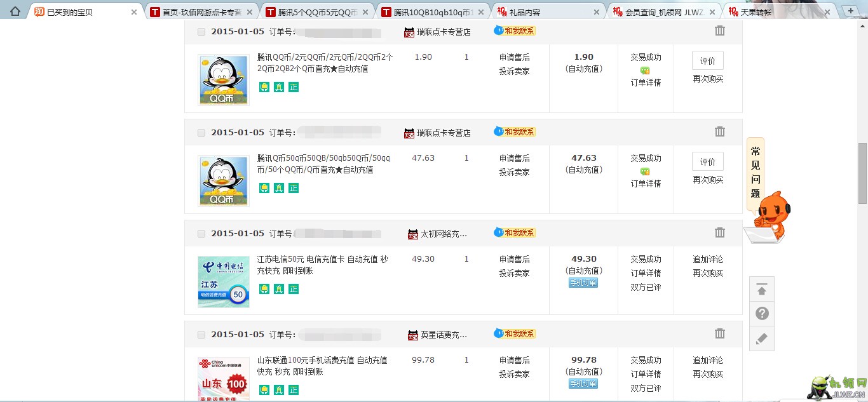This screenshot has width=868, height=402.
Task: Click the page vertical scrollbar thumb
Action: pyautogui.click(x=862, y=173)
